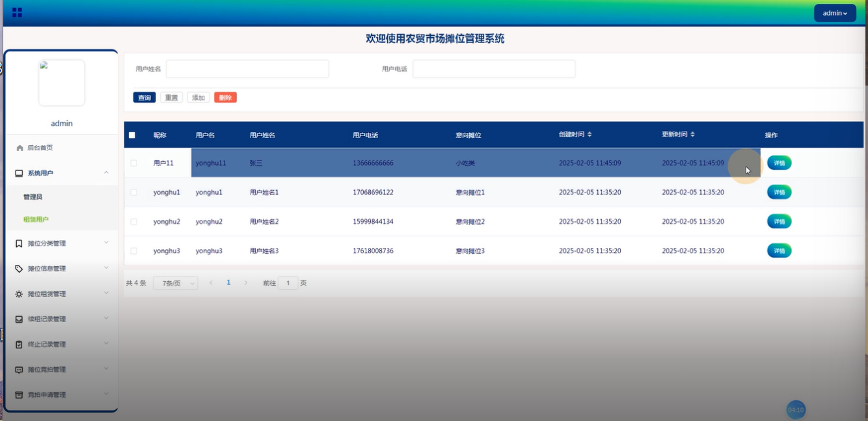Image resolution: width=868 pixels, height=421 pixels.
Task: Collapse the 系统用户 chevron
Action: coord(106,172)
